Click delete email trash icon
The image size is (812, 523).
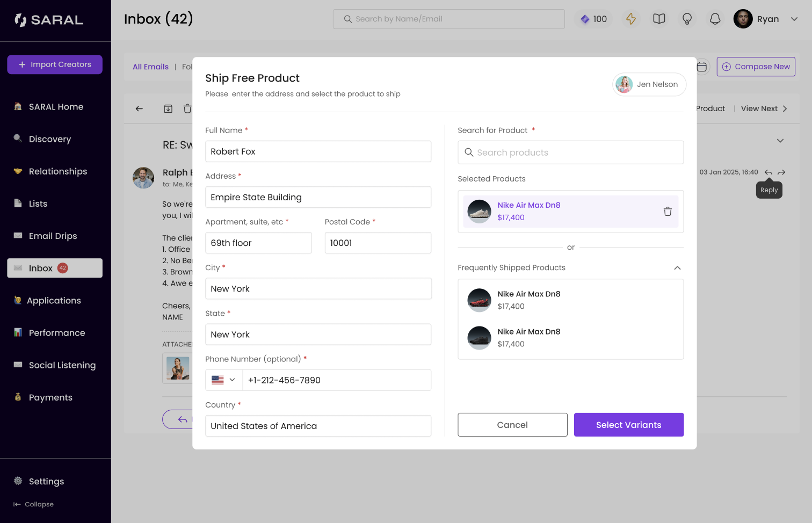tap(187, 108)
